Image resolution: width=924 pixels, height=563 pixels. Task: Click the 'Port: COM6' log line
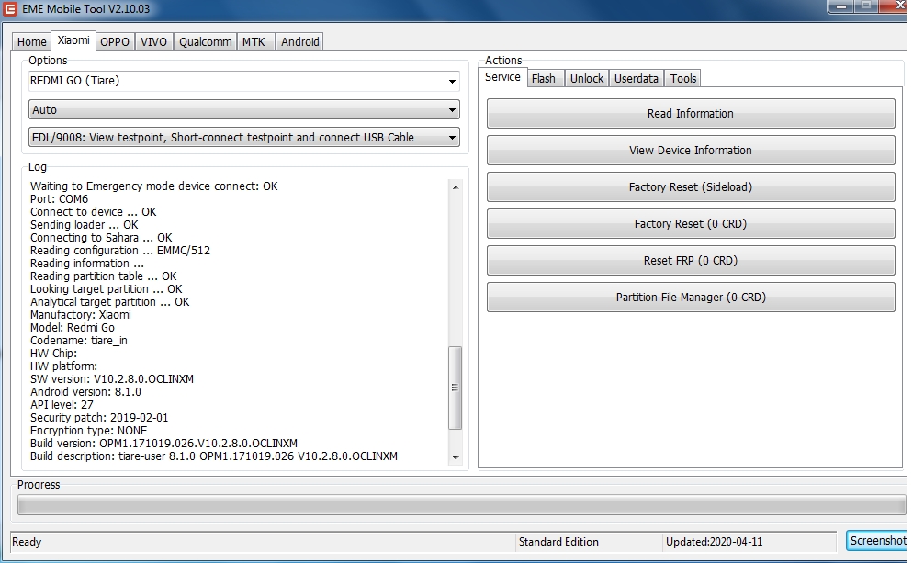click(59, 198)
